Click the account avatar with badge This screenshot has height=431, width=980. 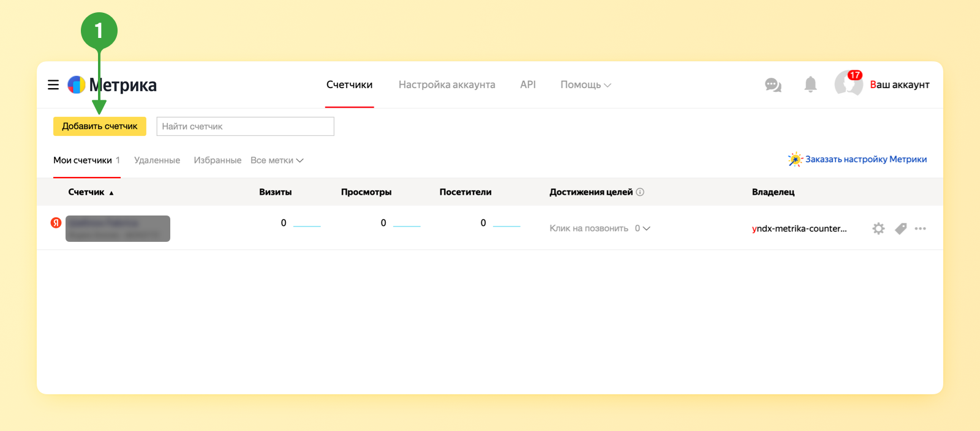(x=848, y=83)
